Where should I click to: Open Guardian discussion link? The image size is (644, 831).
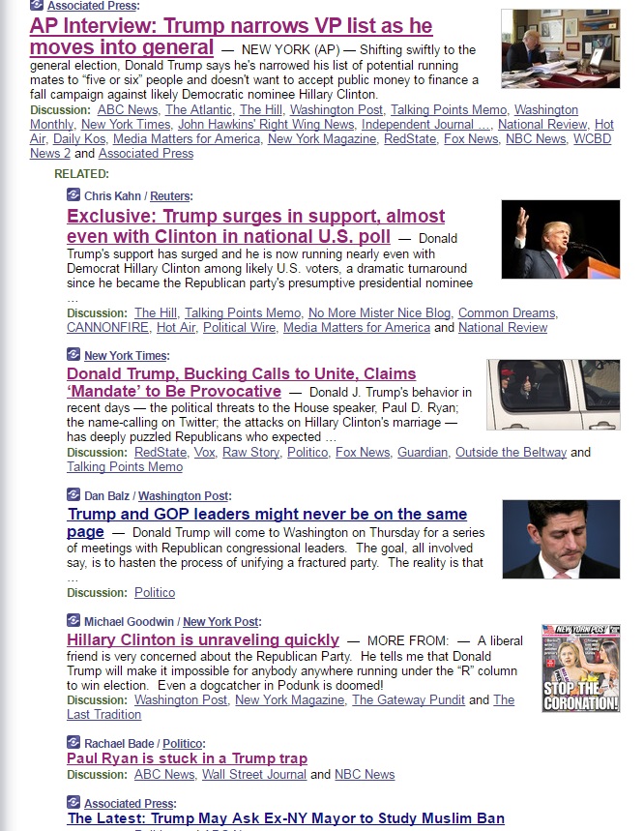[423, 452]
